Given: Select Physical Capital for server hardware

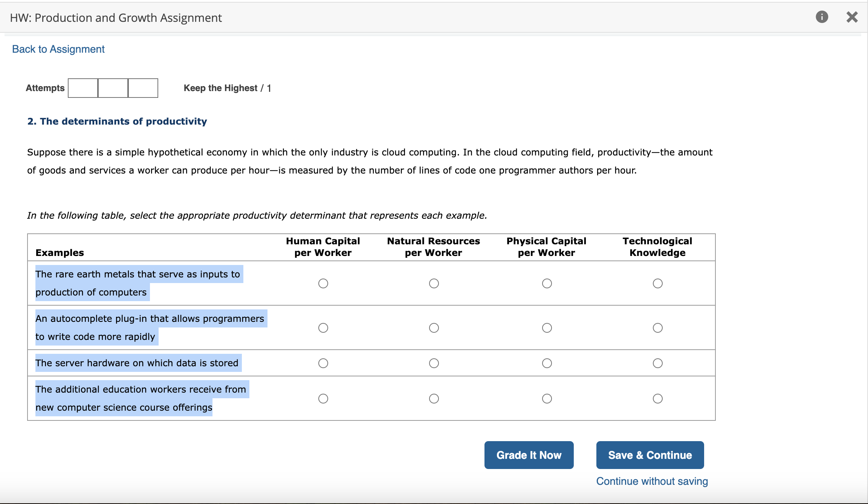Looking at the screenshot, I should pyautogui.click(x=547, y=363).
